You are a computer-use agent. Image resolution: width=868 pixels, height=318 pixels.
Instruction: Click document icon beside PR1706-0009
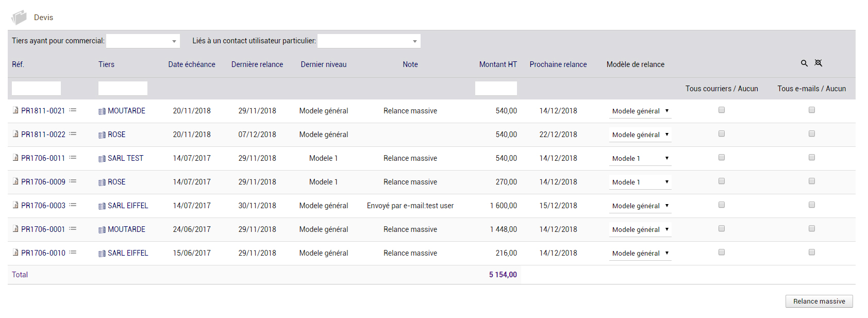coord(15,181)
